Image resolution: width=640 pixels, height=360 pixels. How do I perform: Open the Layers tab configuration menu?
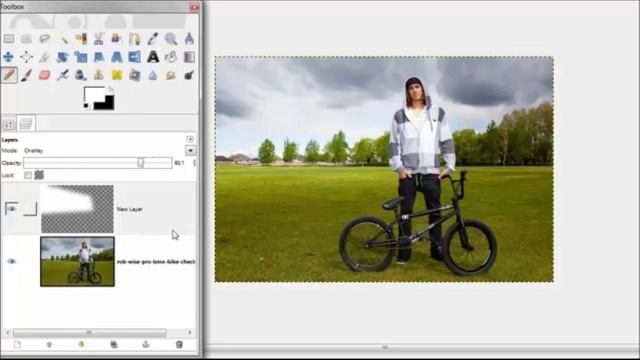[x=190, y=139]
